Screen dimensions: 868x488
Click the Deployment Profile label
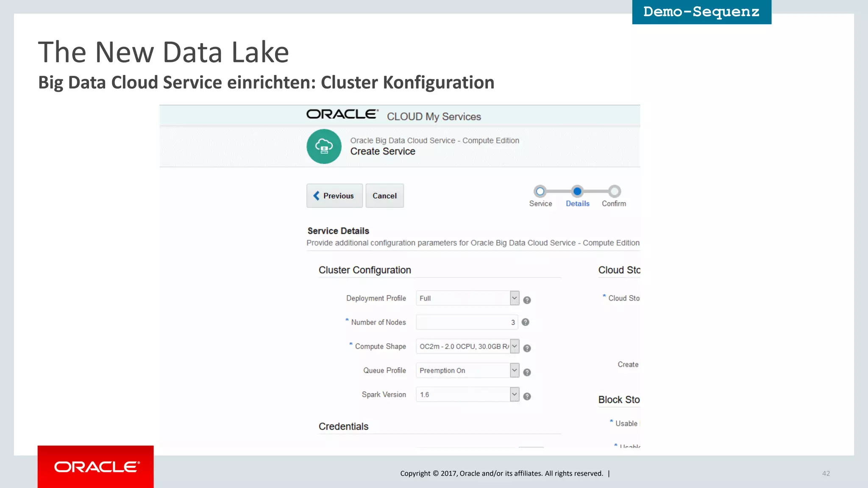[x=376, y=298]
